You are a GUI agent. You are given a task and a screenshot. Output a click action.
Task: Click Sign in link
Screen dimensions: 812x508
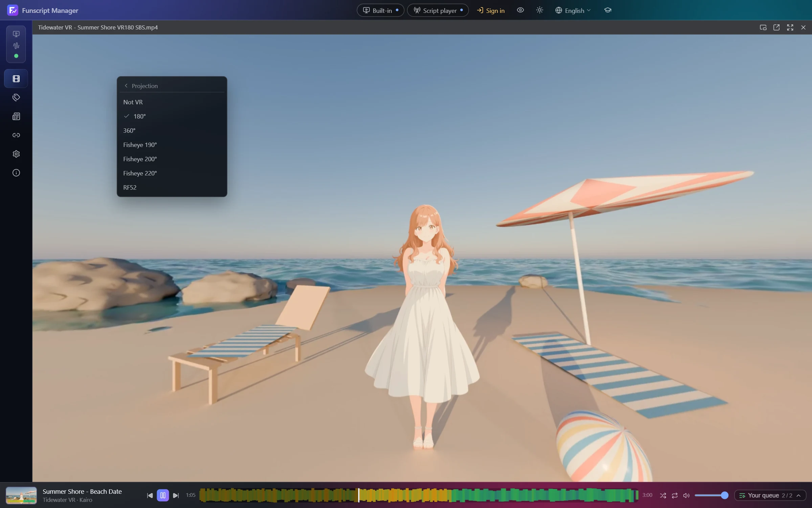[x=491, y=10]
